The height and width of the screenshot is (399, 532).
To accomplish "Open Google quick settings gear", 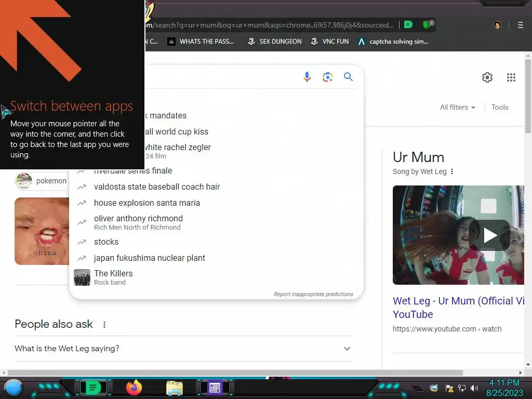I will point(487,77).
